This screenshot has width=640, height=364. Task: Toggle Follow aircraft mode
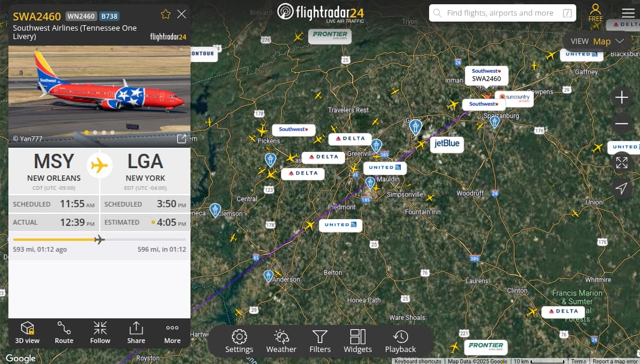tap(100, 333)
